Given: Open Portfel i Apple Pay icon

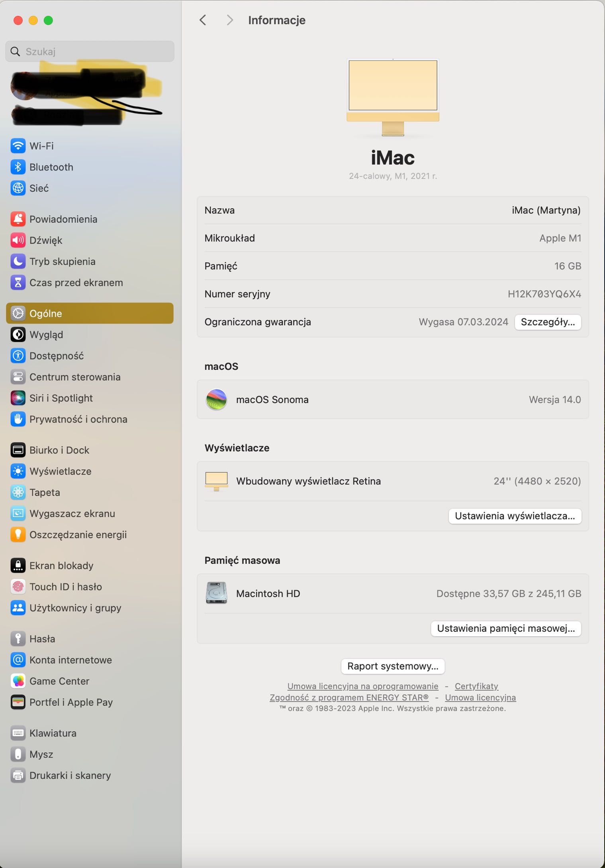Looking at the screenshot, I should pos(18,702).
